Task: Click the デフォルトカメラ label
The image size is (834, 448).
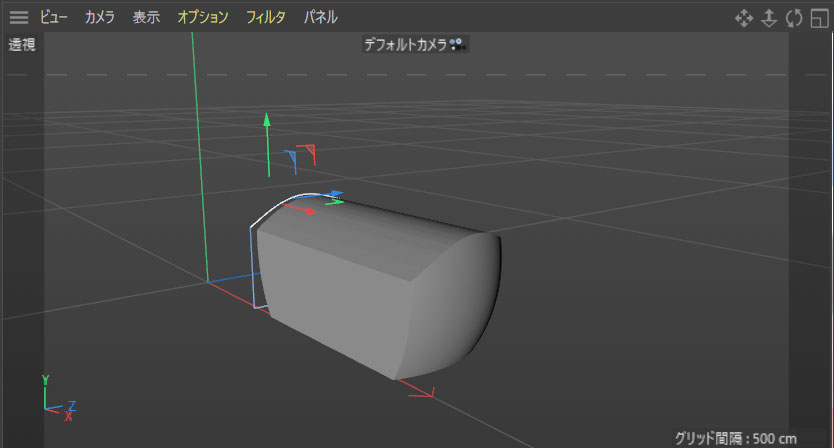Action: click(405, 44)
